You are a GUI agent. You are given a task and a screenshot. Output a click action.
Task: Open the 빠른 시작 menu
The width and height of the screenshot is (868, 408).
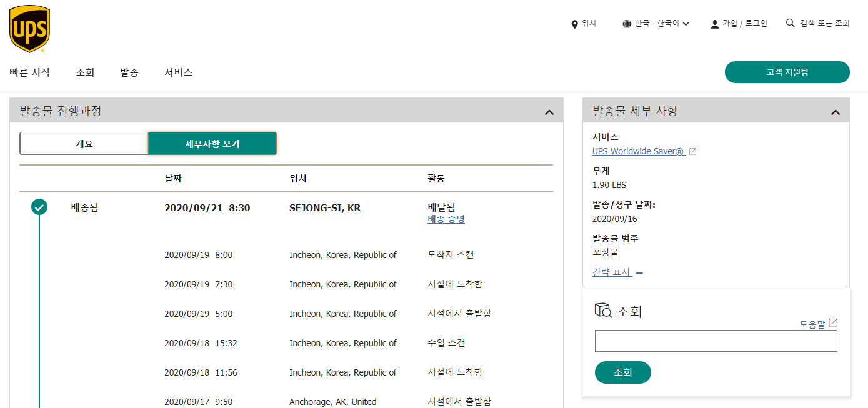pyautogui.click(x=30, y=72)
